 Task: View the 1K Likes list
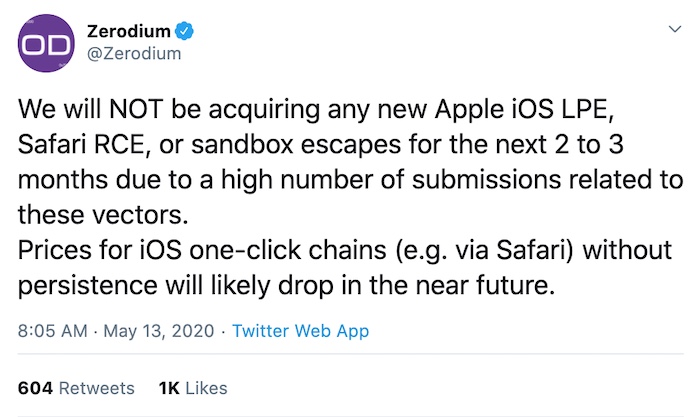coord(193,388)
